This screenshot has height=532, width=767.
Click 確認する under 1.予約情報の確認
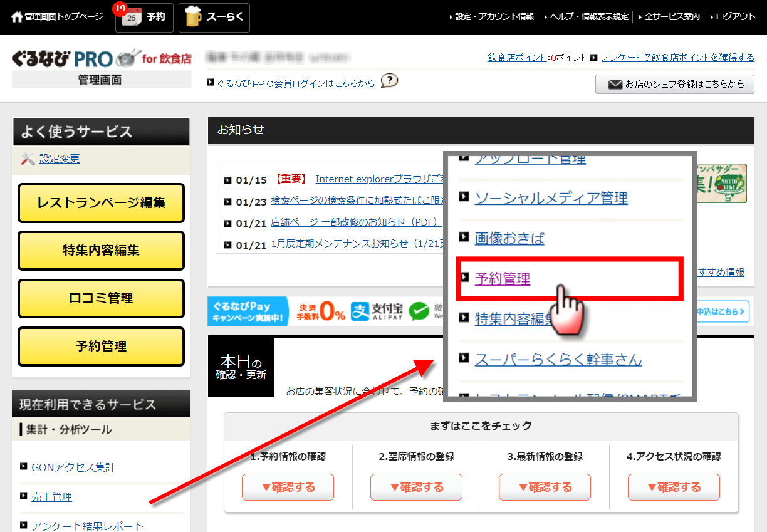288,487
